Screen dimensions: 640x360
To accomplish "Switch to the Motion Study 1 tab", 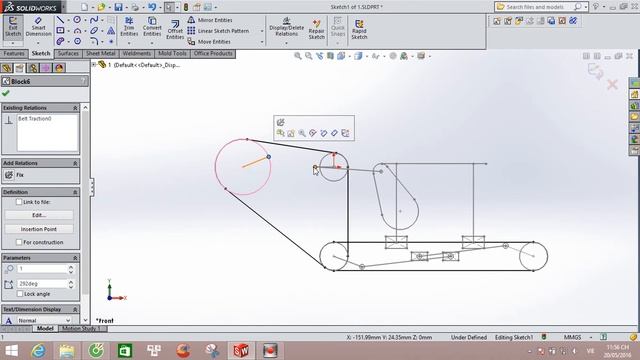I will 81,329.
